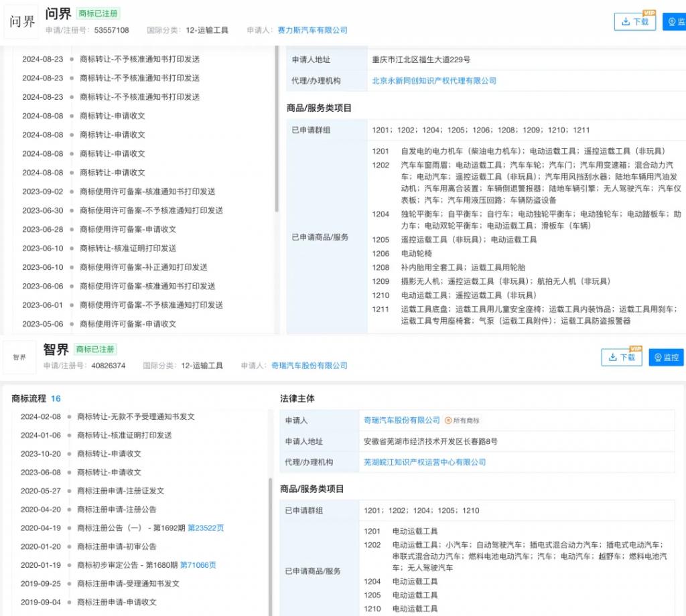Open 第71066页 gazette page link

coord(198,565)
